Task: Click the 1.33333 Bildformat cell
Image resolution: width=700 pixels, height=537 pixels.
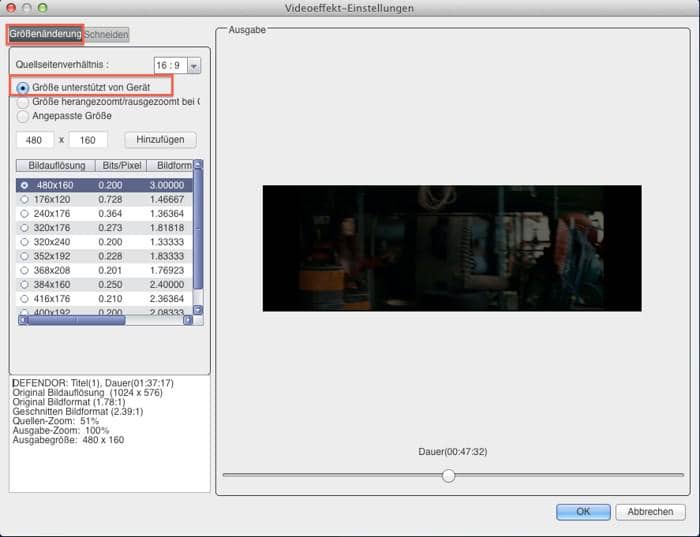Action: [x=167, y=242]
